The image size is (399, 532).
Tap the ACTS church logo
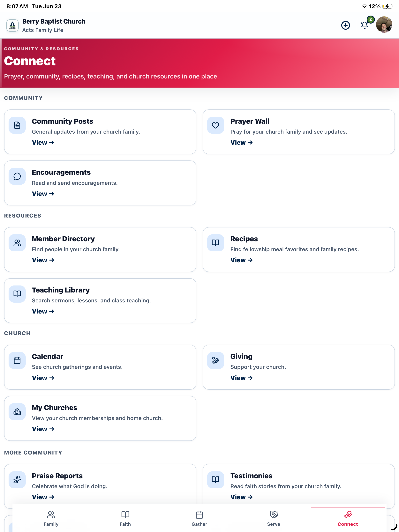12,26
